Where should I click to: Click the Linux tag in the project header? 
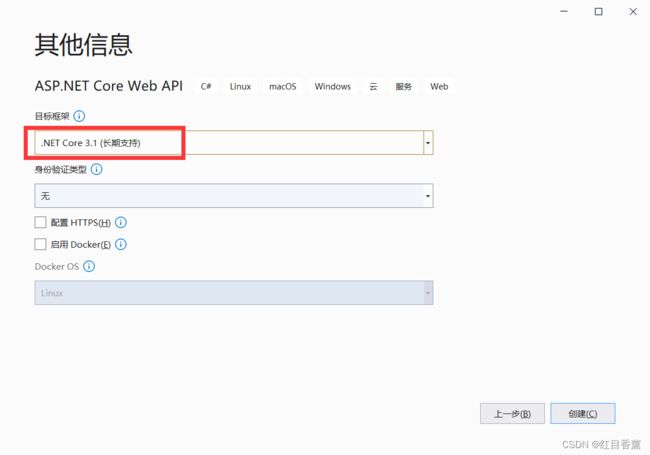pyautogui.click(x=240, y=87)
